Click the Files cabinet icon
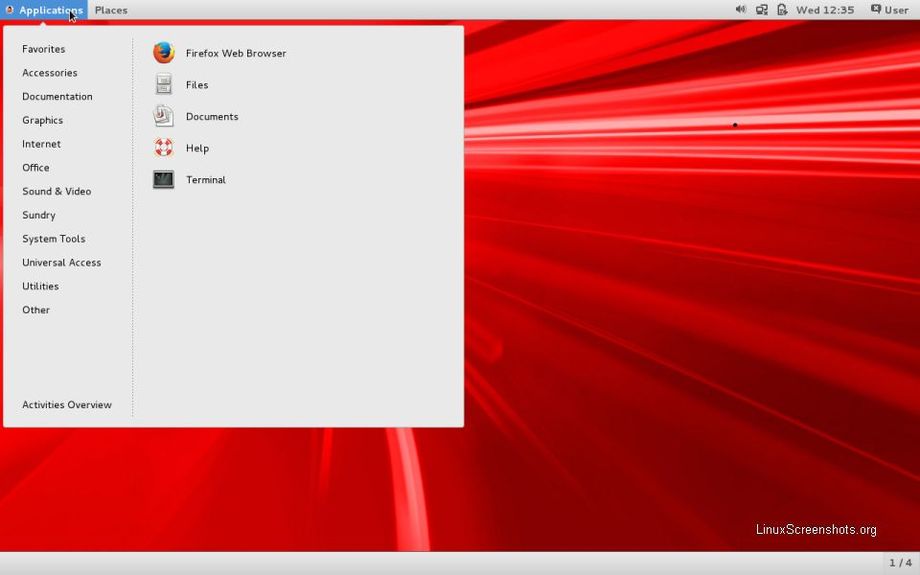This screenshot has width=920, height=575. coord(164,84)
